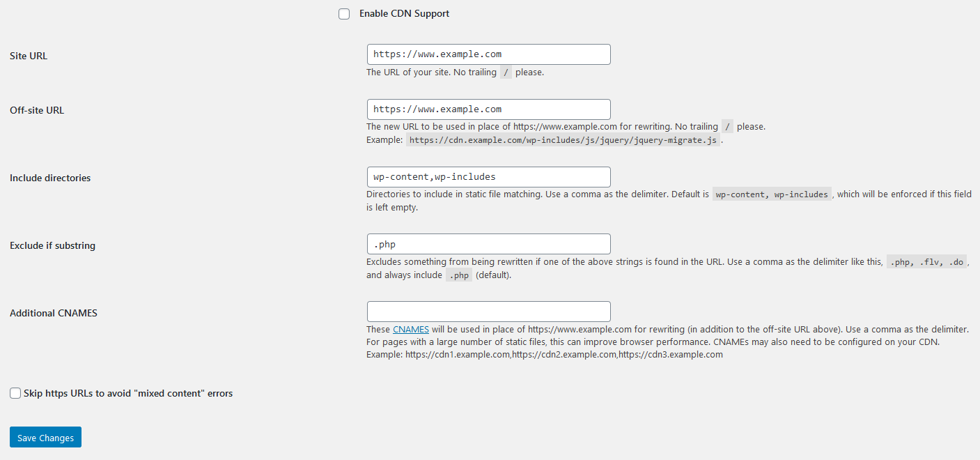Click the '.php, .flv, .do' example snippet
This screenshot has height=460, width=980.
(x=927, y=263)
